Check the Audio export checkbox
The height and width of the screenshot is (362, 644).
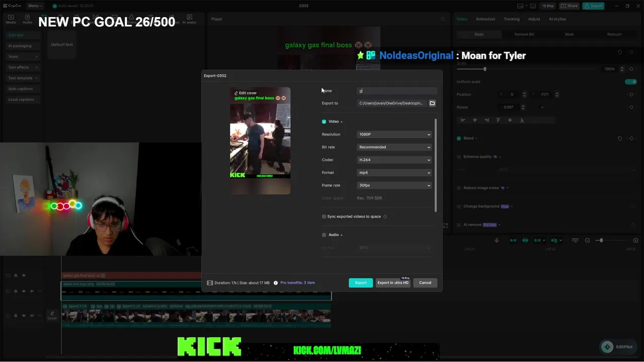click(x=324, y=235)
